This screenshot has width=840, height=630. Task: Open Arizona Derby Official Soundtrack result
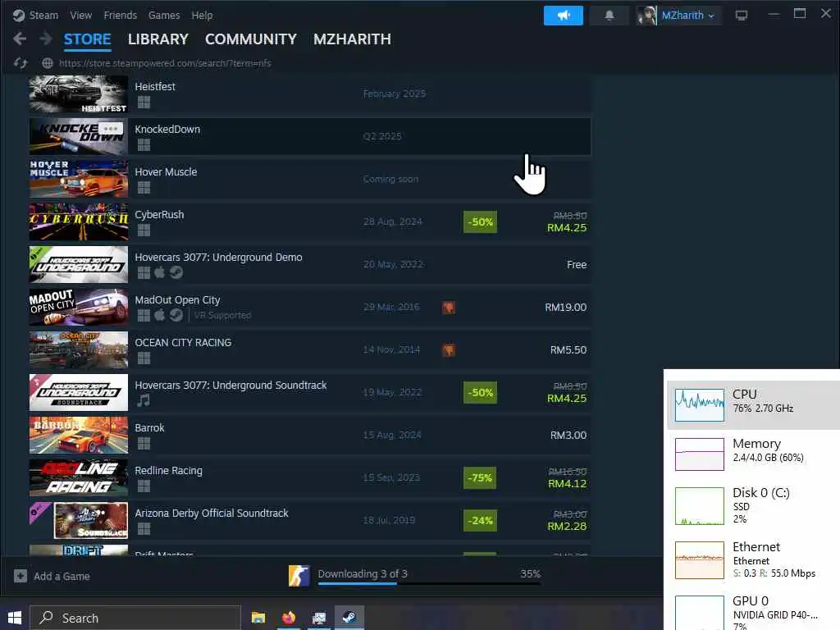(310, 520)
